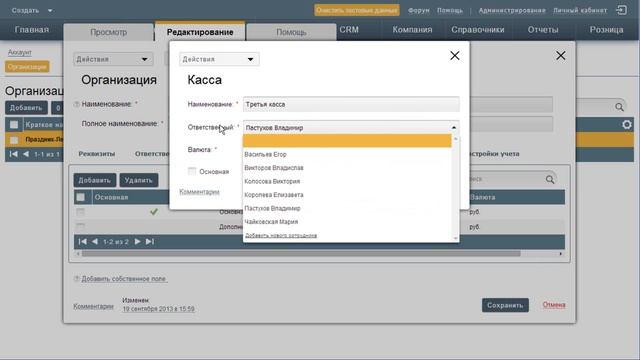640x360 pixels.
Task: Click the Добавить собственное поле link
Action: 124,279
